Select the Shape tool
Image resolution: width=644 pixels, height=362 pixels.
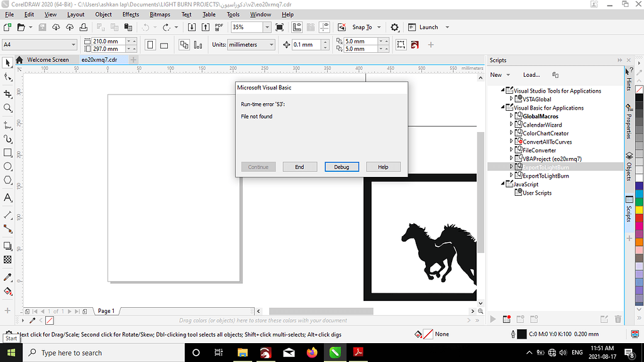pyautogui.click(x=8, y=77)
